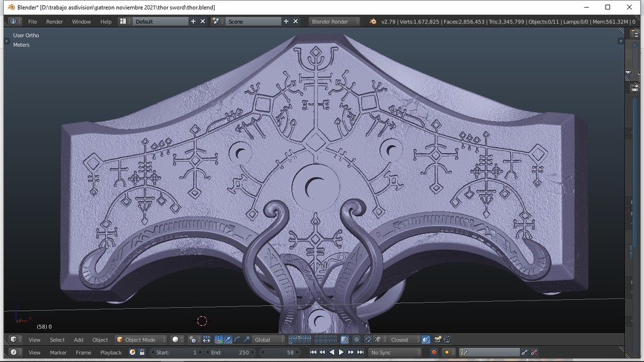This screenshot has width=644, height=362.
Task: Open the Object menu
Action: 100,340
